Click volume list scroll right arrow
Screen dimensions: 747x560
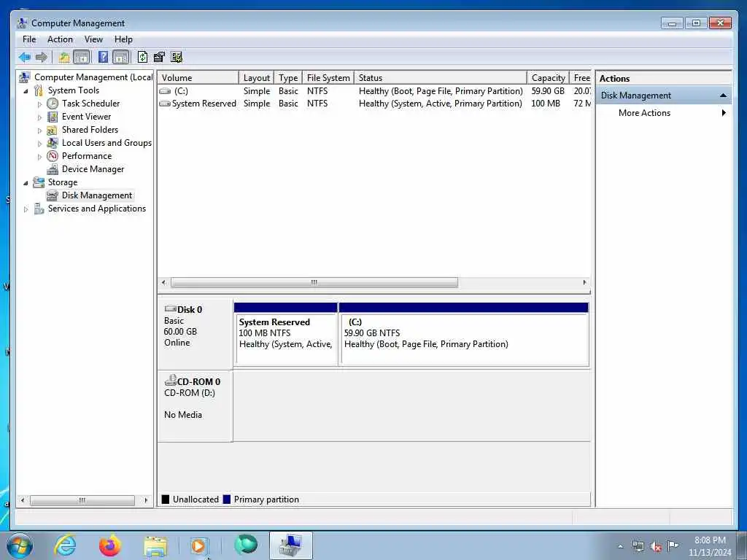click(x=584, y=282)
